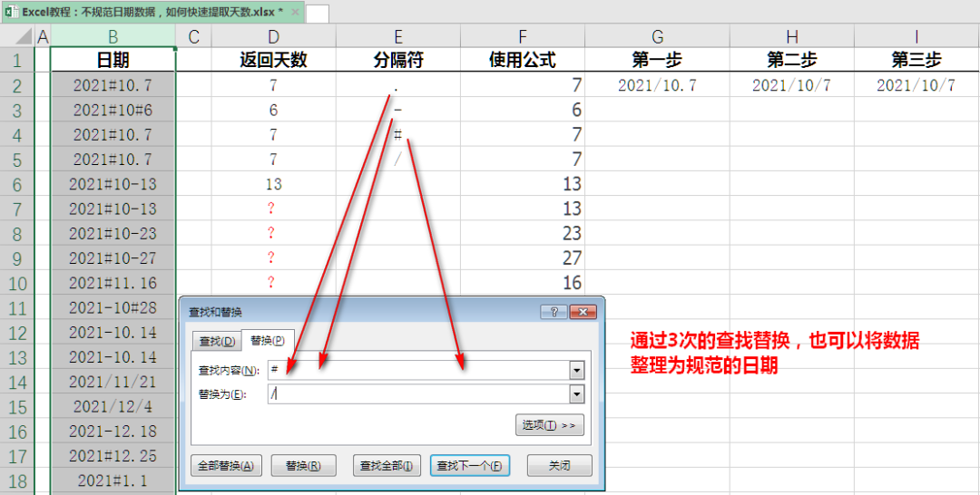Select column B header
980x495 pixels.
click(113, 37)
